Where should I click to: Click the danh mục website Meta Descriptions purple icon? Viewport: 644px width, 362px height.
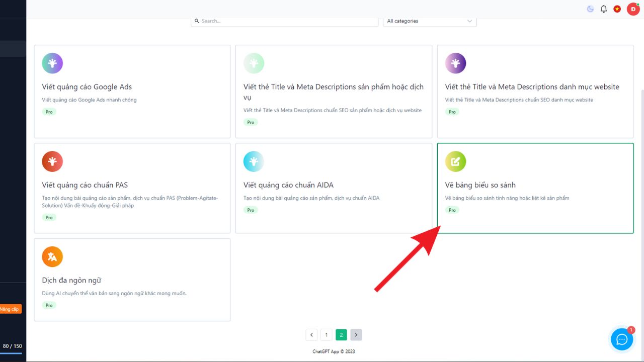click(456, 63)
